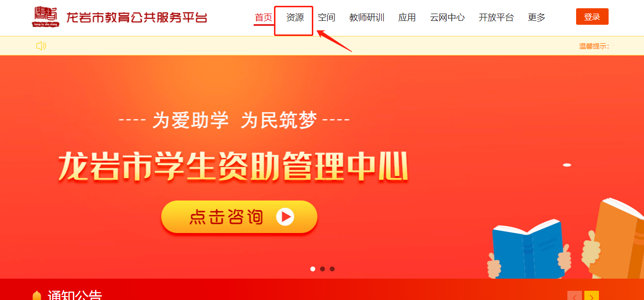Click the play icon on 点击咨询
The image size is (644, 300).
[x=285, y=217]
